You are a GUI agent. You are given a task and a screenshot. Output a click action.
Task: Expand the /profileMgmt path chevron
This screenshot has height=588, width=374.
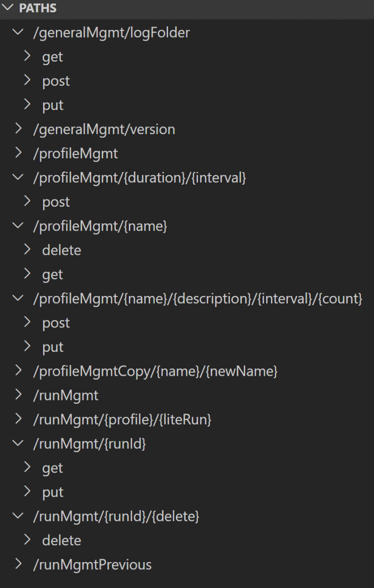pyautogui.click(x=18, y=153)
